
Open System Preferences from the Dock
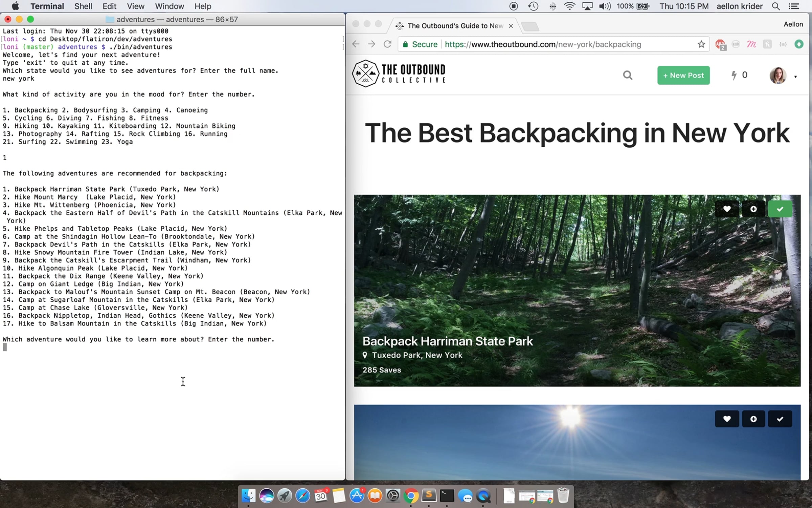click(x=393, y=496)
